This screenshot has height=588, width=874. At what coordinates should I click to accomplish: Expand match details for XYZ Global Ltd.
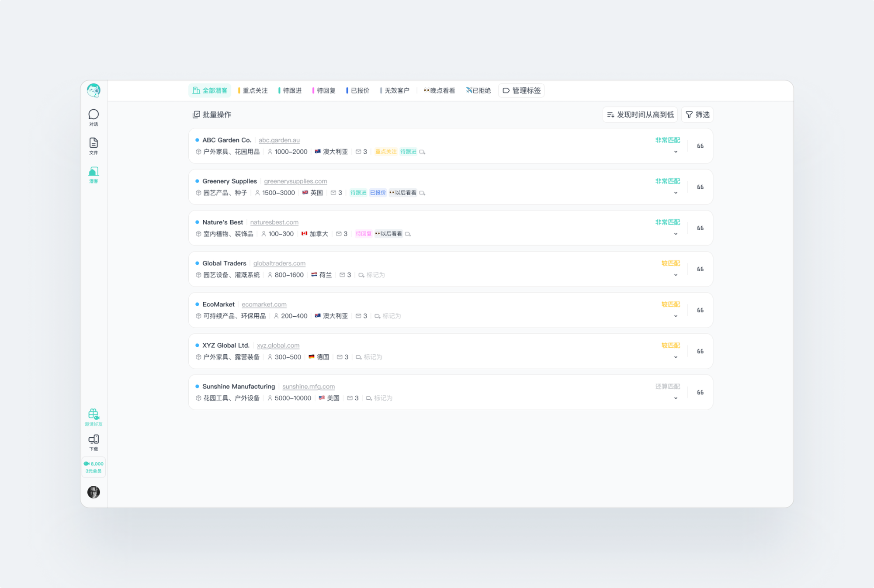coord(676,357)
